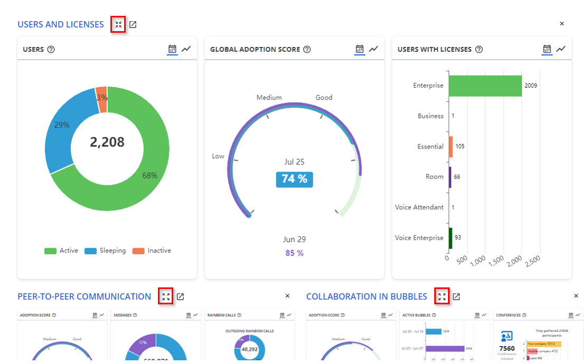Screen dimensions: 588x364
Task: Open help for Messages widget
Action: [135, 315]
